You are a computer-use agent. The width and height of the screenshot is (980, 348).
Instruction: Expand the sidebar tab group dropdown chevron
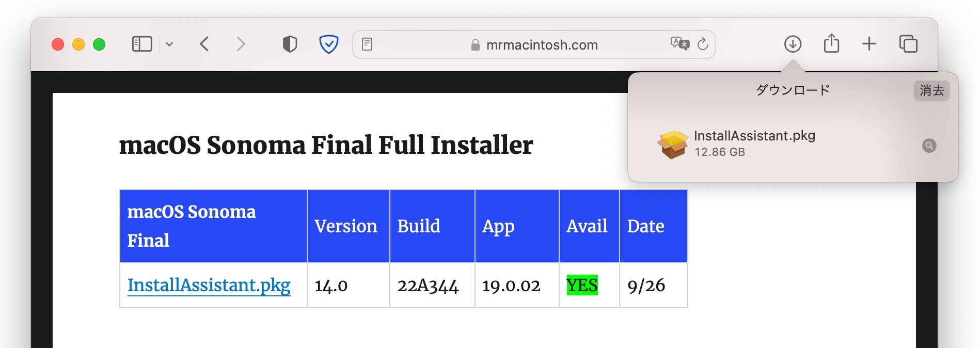tap(169, 44)
